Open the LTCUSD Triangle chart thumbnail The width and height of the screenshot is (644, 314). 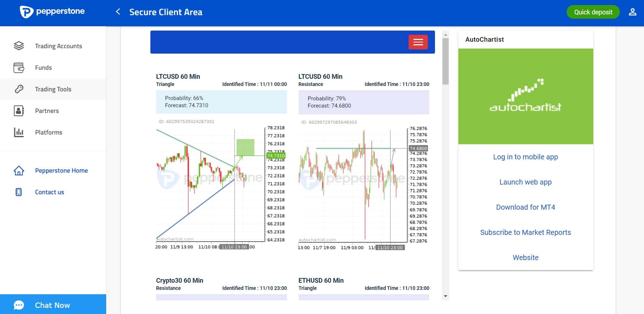[221, 187]
